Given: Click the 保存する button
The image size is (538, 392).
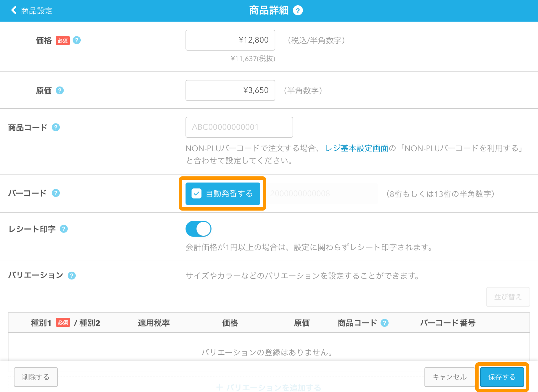Looking at the screenshot, I should point(502,377).
